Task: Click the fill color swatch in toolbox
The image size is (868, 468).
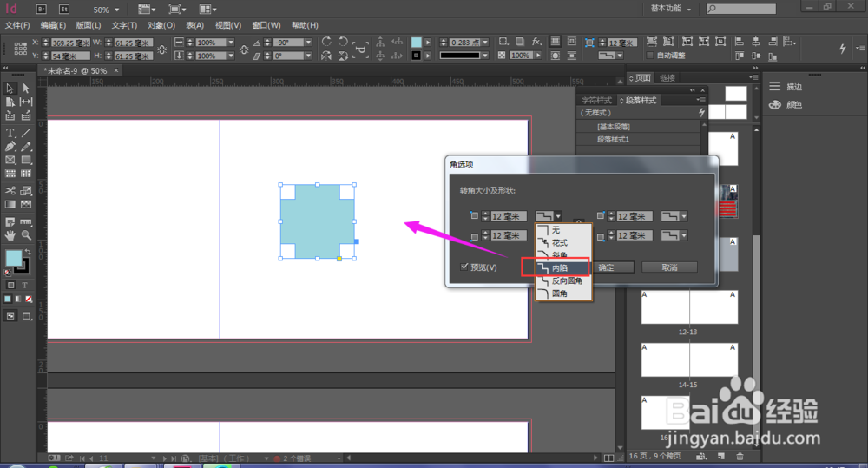Action: (13, 258)
